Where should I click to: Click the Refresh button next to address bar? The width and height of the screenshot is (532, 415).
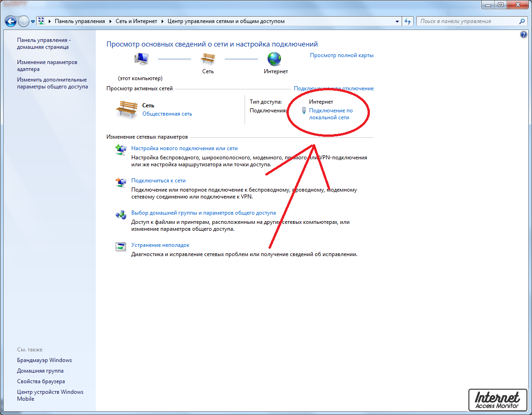click(408, 21)
